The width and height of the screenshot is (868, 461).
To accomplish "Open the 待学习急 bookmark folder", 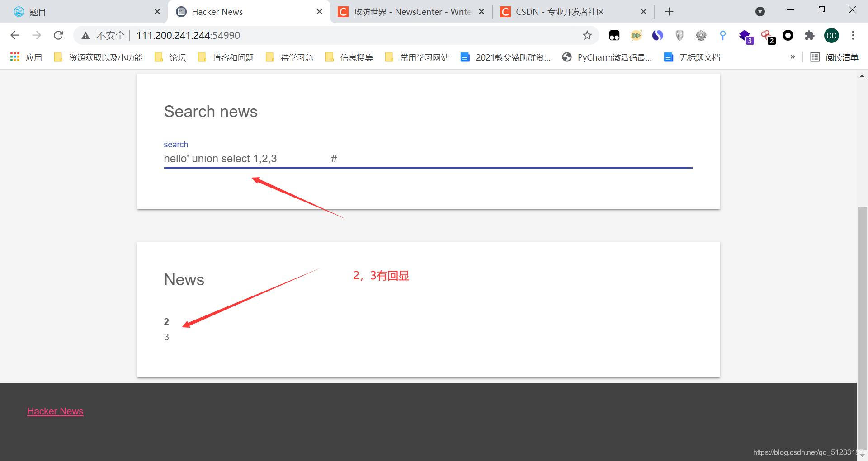I will pos(289,57).
